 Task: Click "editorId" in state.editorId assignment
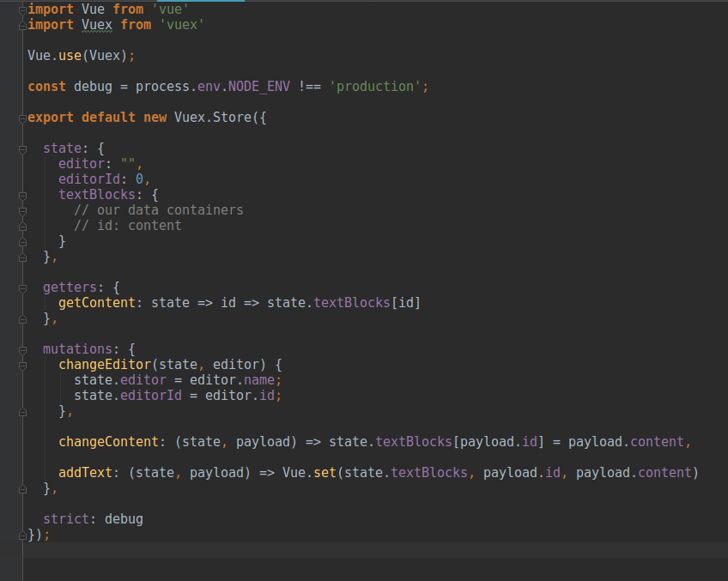pyautogui.click(x=151, y=396)
